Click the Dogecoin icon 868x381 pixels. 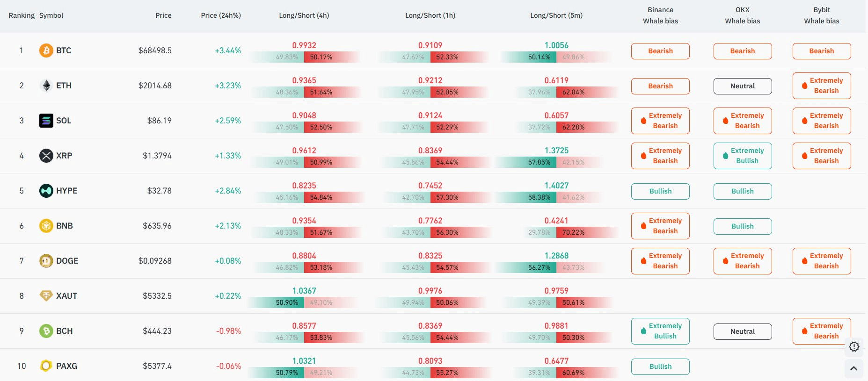click(46, 261)
